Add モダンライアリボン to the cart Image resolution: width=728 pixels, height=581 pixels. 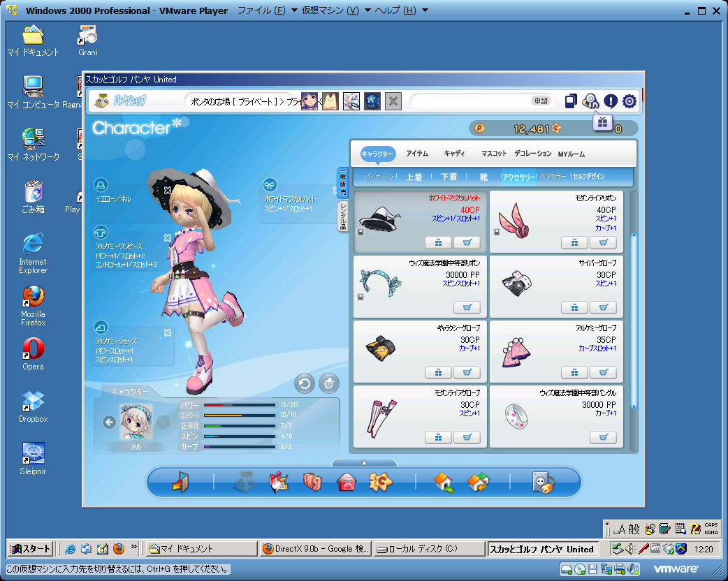click(x=603, y=243)
